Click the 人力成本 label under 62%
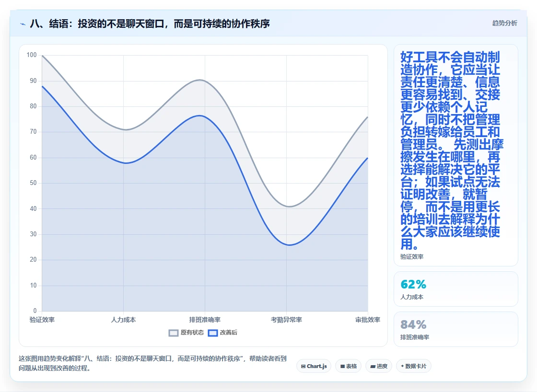This screenshot has width=537, height=392. [x=412, y=297]
